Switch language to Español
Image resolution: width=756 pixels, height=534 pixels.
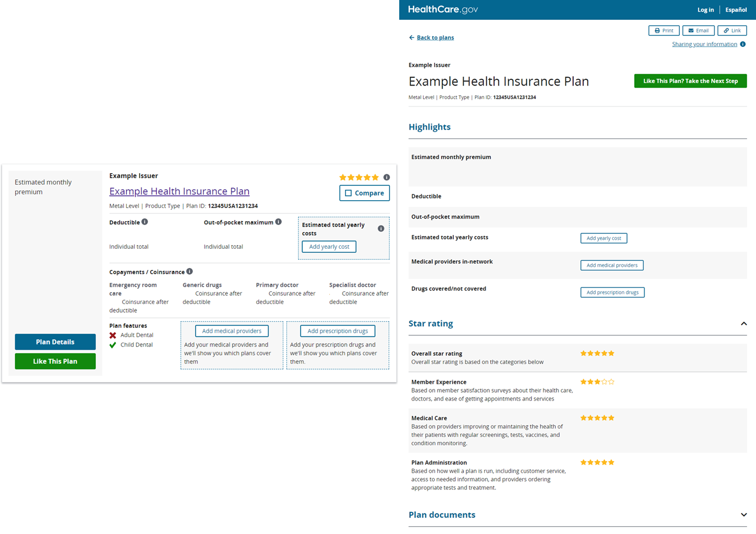coord(736,10)
